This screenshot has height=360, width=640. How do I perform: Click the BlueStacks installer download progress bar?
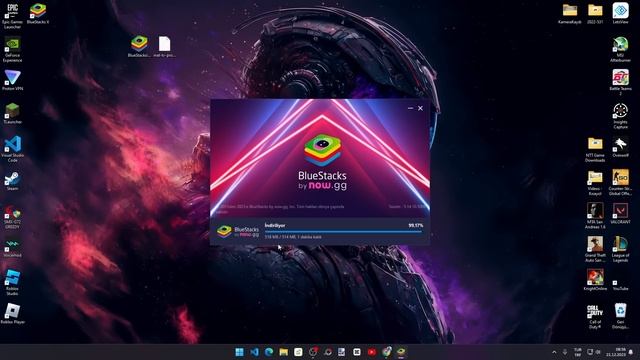(x=343, y=231)
